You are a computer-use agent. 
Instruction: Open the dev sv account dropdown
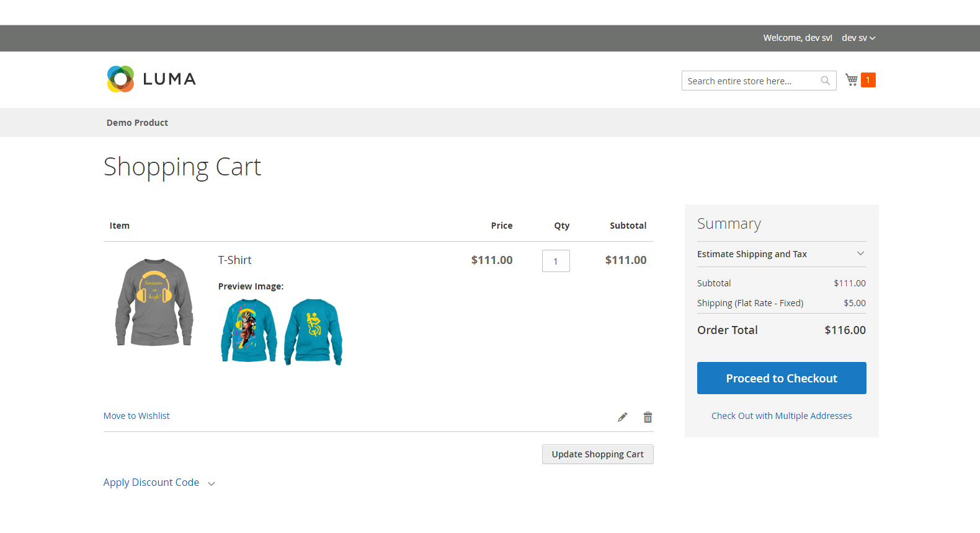point(858,38)
